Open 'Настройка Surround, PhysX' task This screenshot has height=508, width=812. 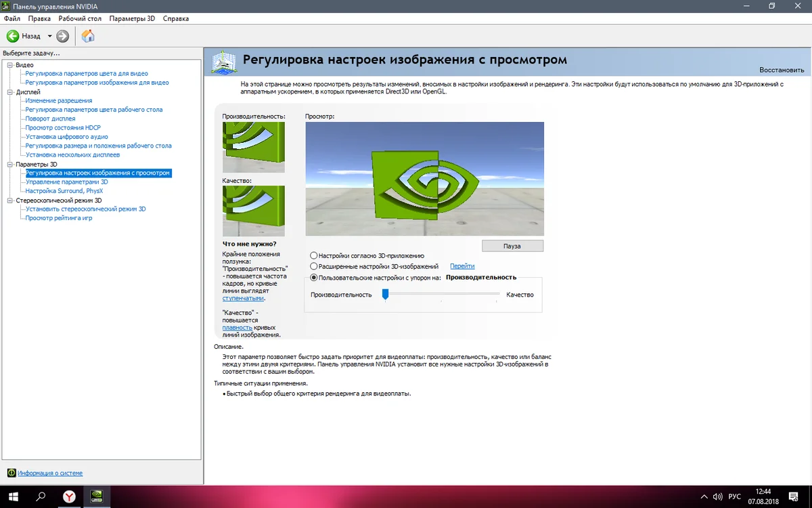64,191
